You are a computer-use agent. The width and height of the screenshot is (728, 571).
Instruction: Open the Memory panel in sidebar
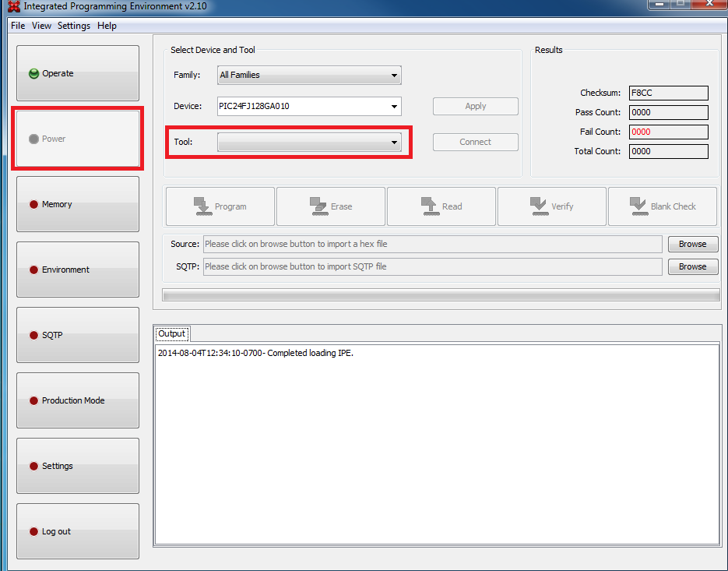(x=78, y=204)
